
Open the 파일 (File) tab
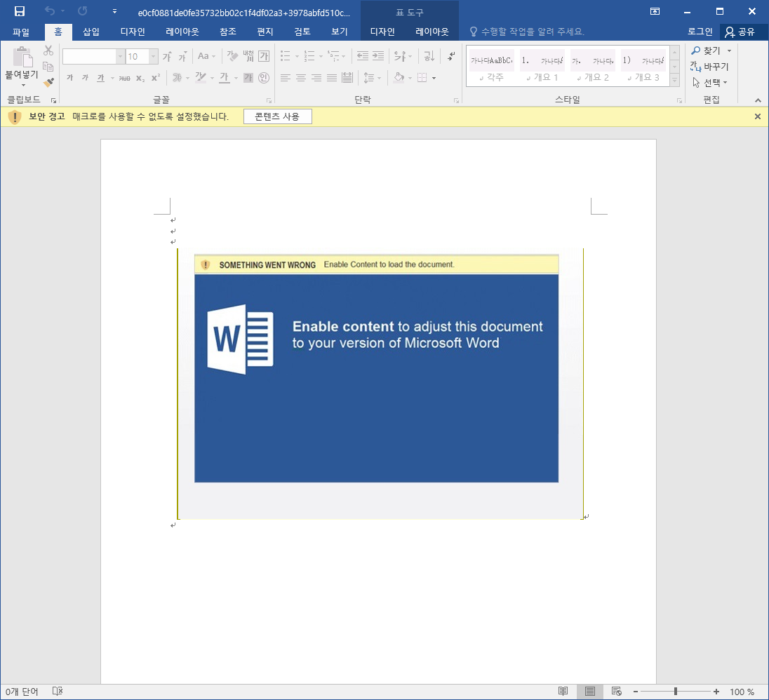click(21, 32)
